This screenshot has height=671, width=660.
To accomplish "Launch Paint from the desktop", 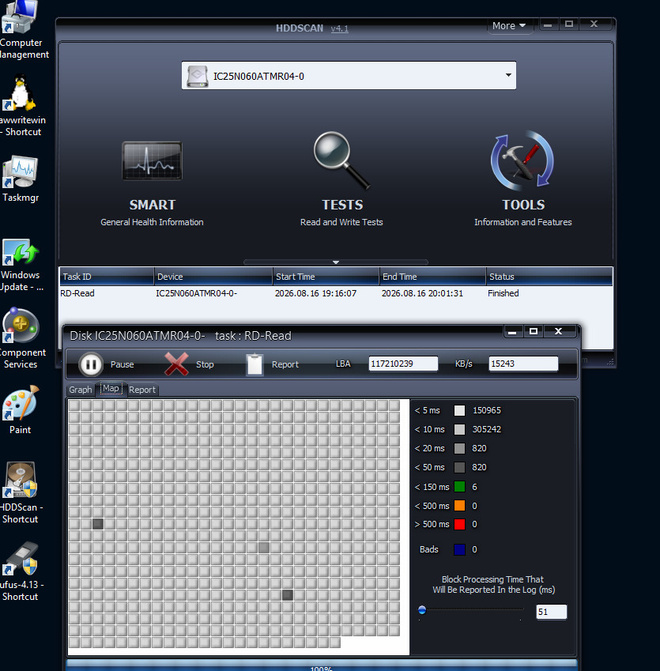I will pos(21,410).
